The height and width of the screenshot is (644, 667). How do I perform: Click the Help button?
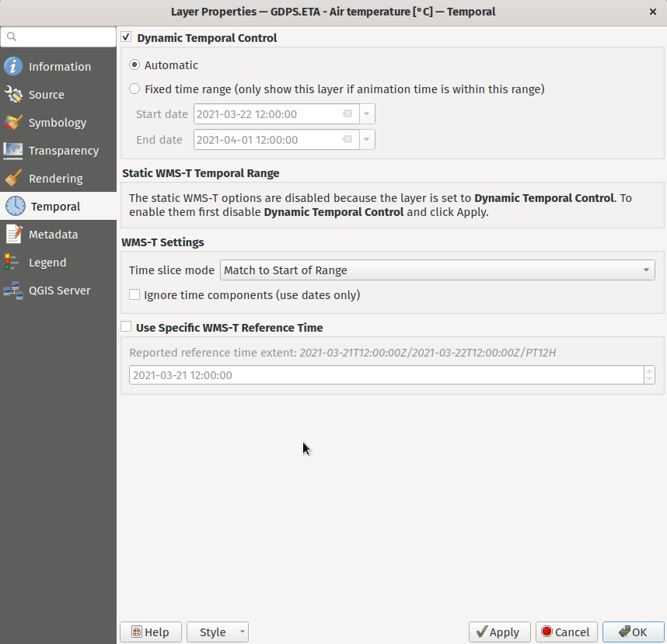[x=151, y=632]
